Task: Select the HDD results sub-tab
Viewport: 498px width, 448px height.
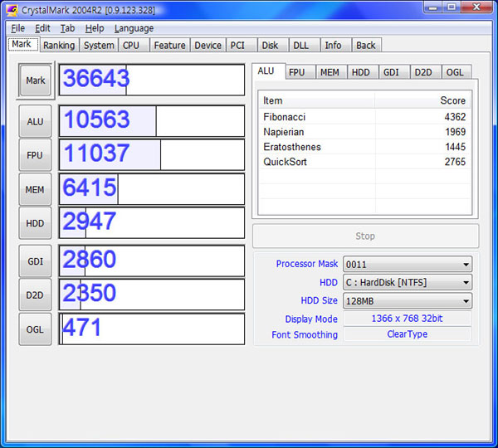Action: click(x=363, y=72)
